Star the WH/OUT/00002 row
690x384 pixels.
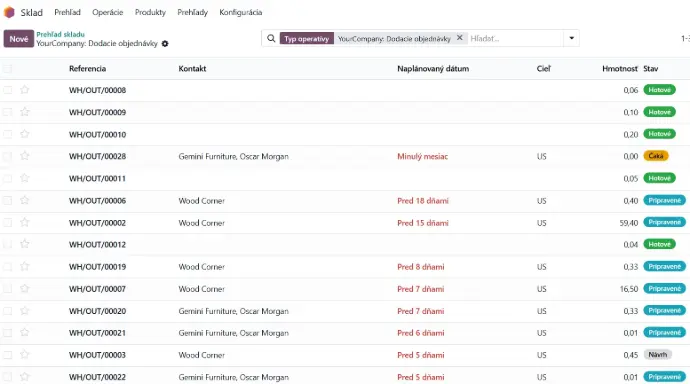pos(25,222)
